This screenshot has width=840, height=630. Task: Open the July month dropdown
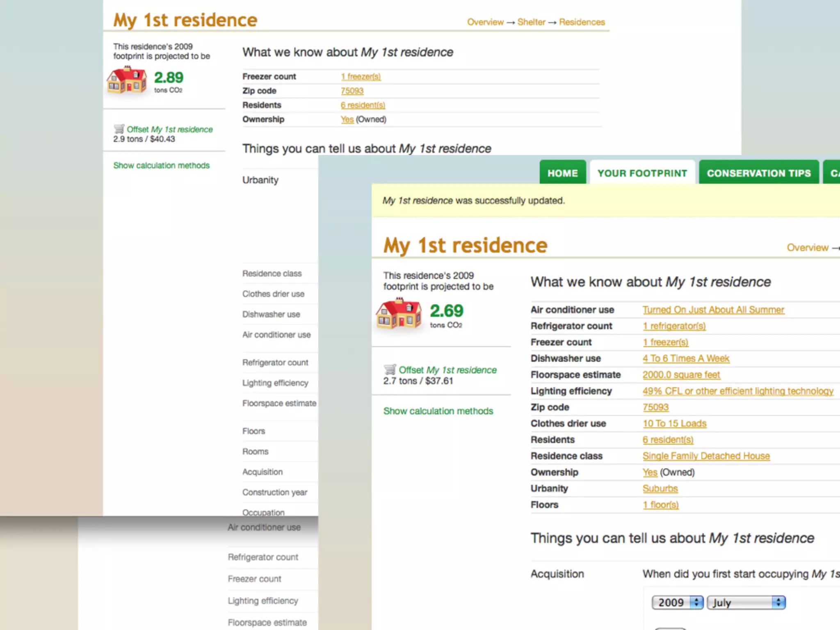click(x=746, y=602)
